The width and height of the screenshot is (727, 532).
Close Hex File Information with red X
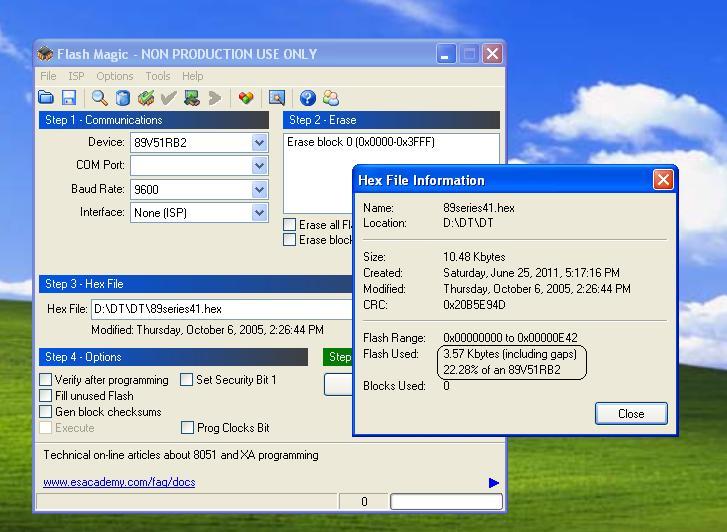663,179
